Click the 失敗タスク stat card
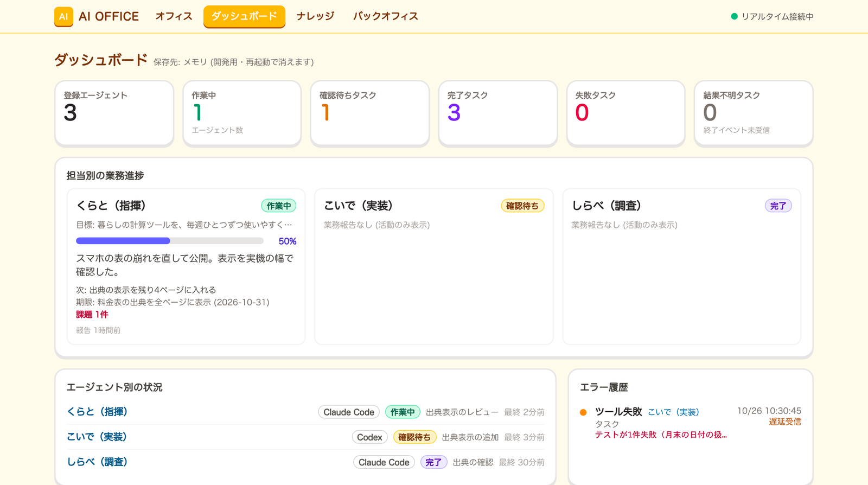 coord(626,113)
